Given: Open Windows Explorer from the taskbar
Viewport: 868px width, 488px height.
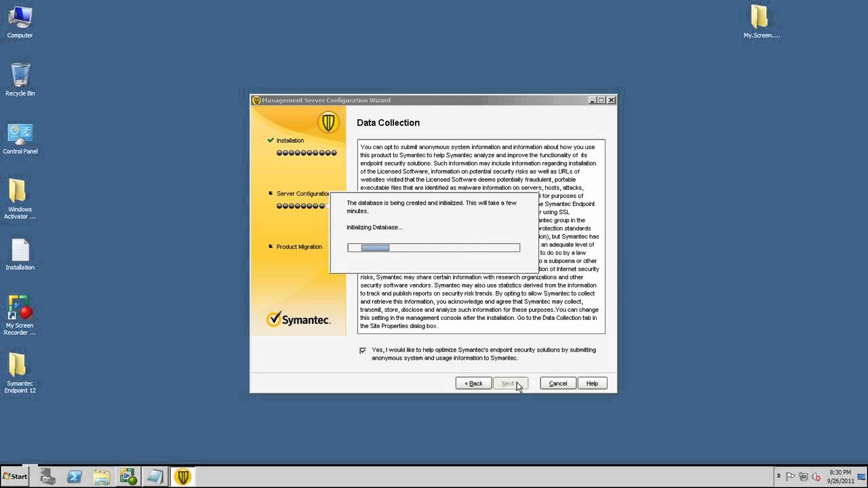Looking at the screenshot, I should click(x=101, y=476).
